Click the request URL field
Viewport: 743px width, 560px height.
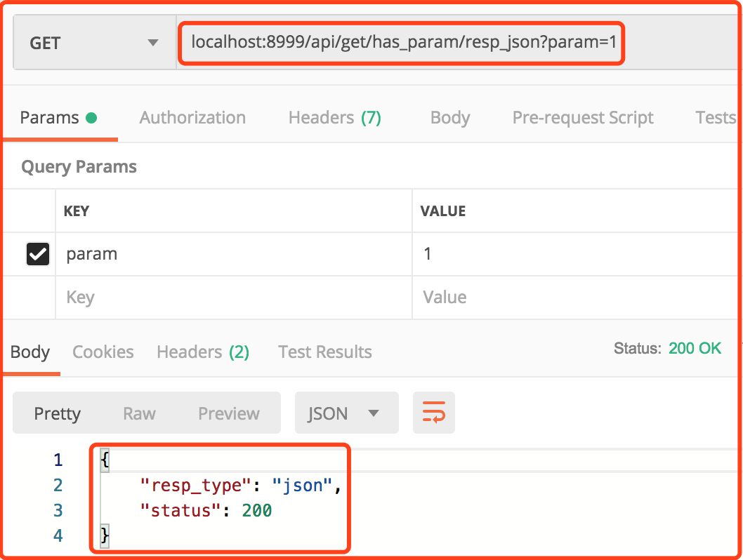pyautogui.click(x=404, y=44)
